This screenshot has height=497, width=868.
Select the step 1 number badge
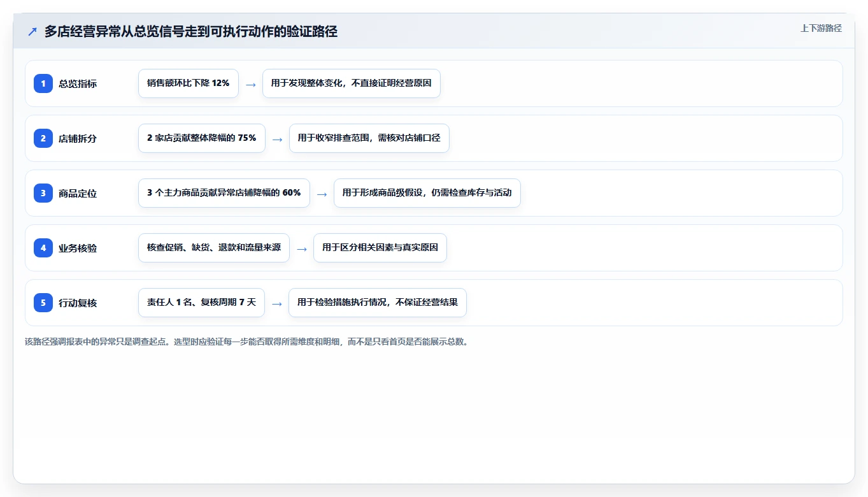[43, 83]
